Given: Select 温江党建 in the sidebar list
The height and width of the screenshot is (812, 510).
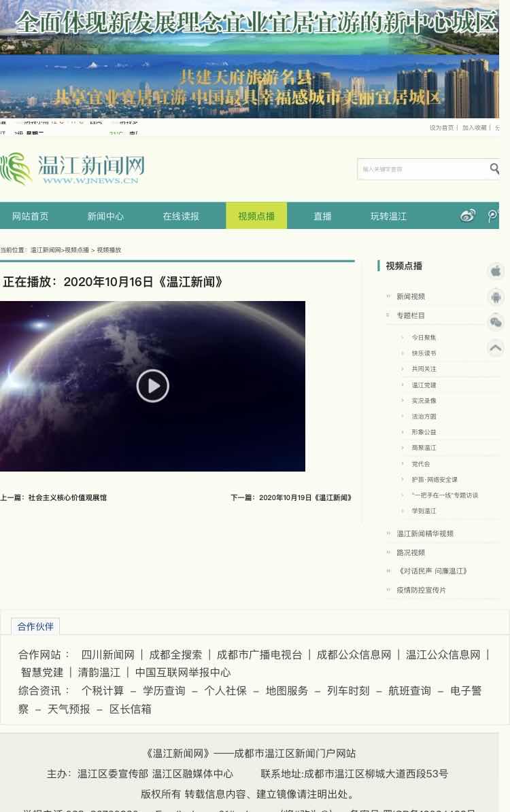Looking at the screenshot, I should 424,385.
